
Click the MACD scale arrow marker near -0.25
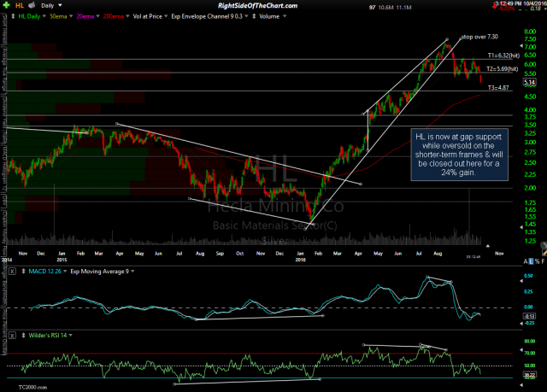[521, 324]
